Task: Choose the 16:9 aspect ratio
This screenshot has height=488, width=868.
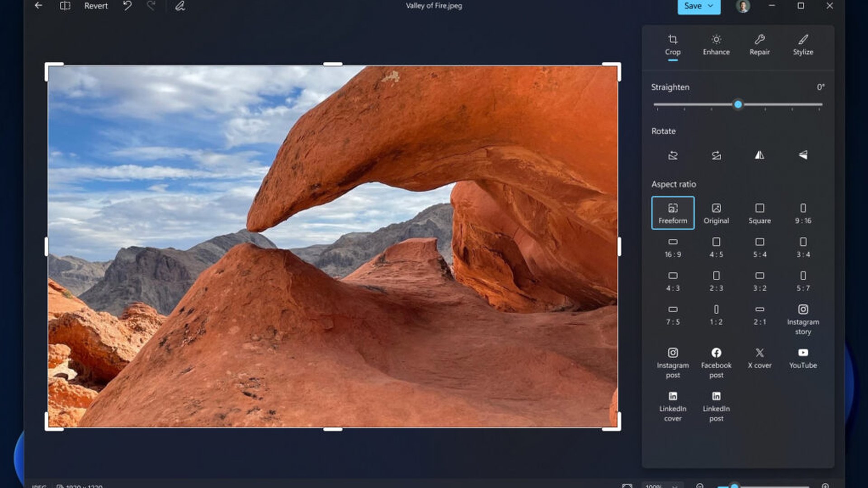Action: [673, 247]
